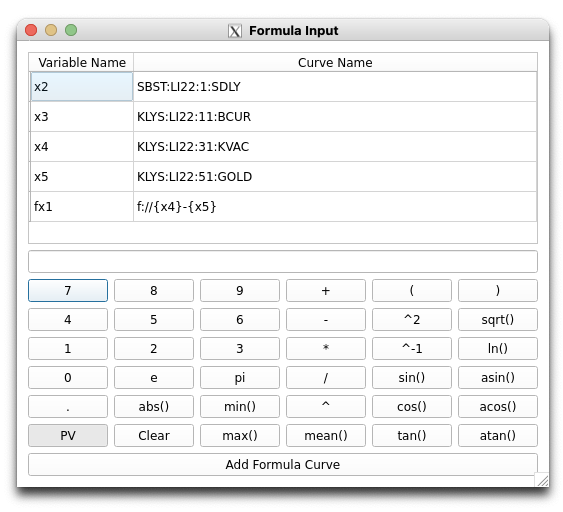This screenshot has height=512, width=563.
Task: Insert the ln() function
Action: click(498, 349)
